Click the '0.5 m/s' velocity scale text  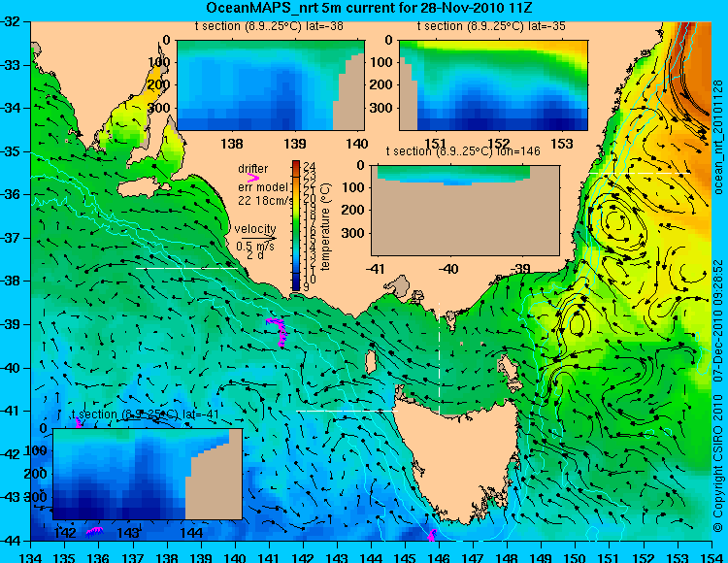pos(255,246)
